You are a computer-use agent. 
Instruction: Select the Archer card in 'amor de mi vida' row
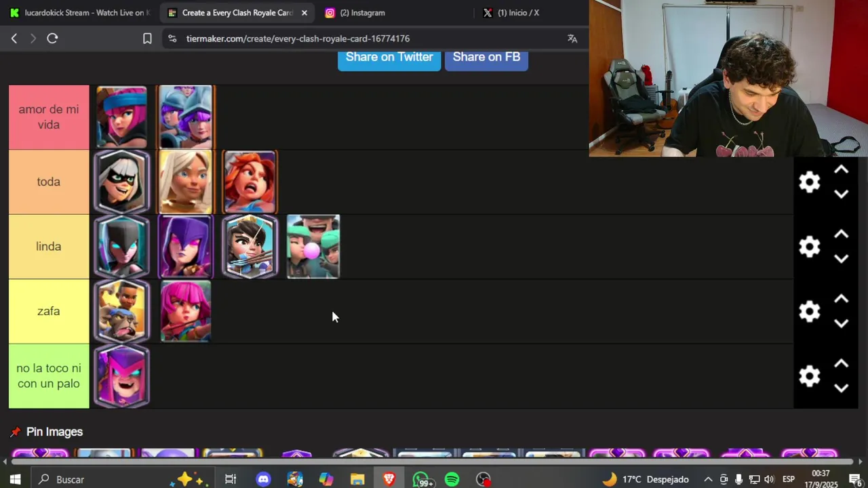coord(121,117)
